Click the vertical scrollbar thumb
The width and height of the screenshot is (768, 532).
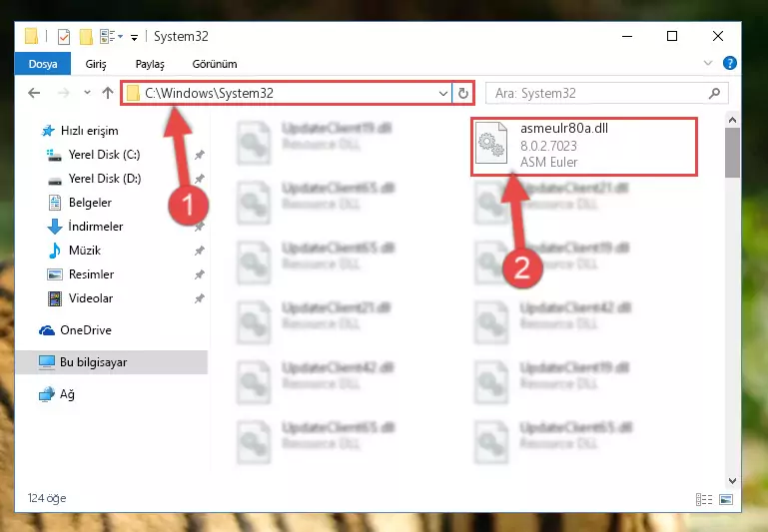[x=732, y=153]
